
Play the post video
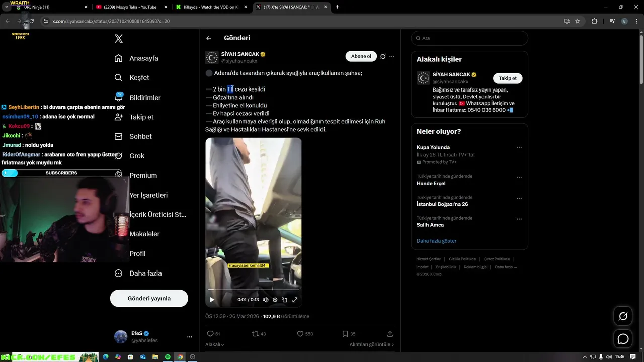(212, 300)
